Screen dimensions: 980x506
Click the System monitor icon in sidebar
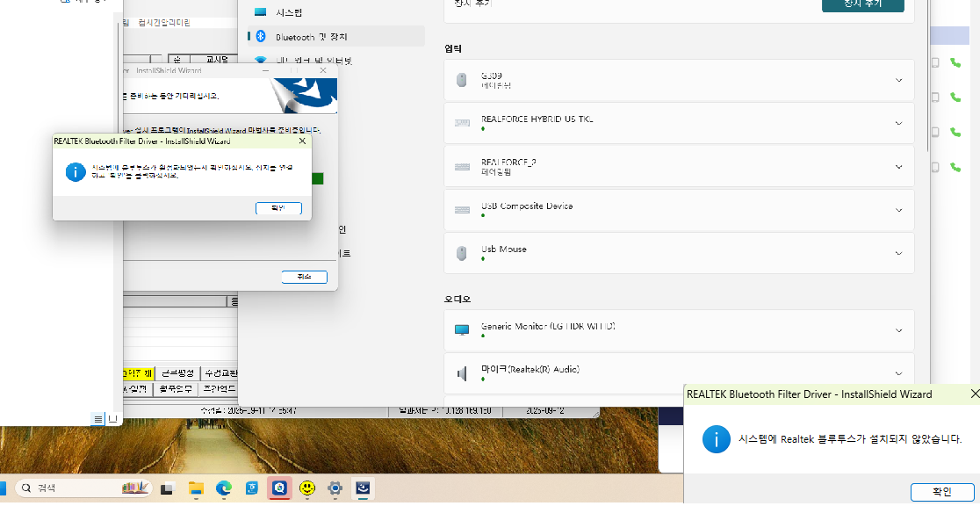tap(262, 12)
